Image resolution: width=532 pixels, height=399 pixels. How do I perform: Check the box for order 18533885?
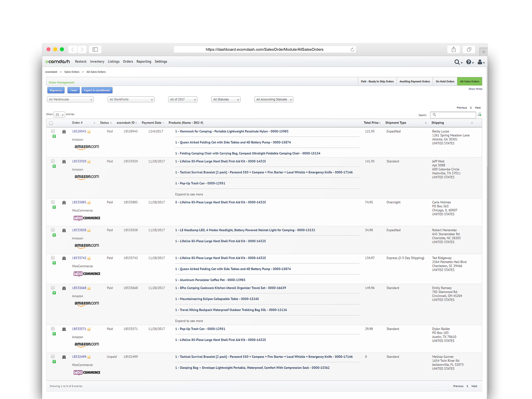[53, 202]
